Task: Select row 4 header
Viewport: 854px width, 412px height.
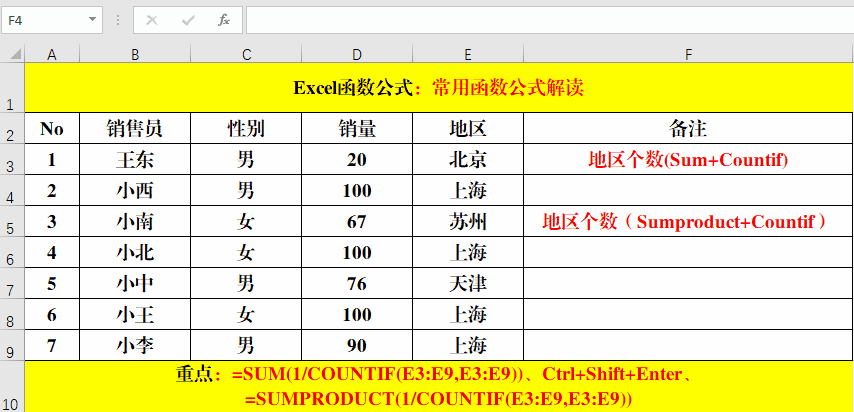Action: pyautogui.click(x=12, y=190)
